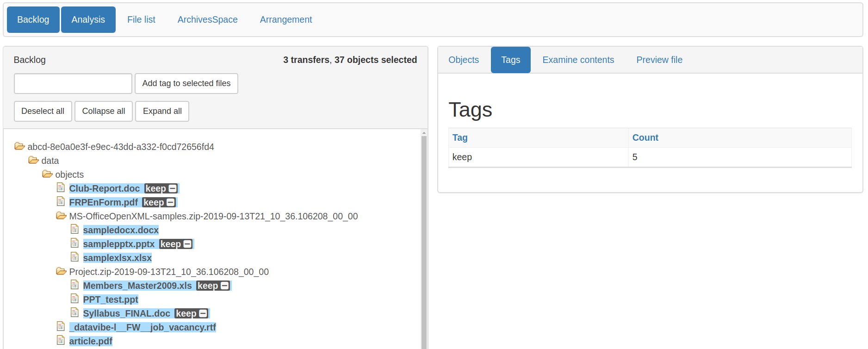Click Add tag to selected files

186,83
